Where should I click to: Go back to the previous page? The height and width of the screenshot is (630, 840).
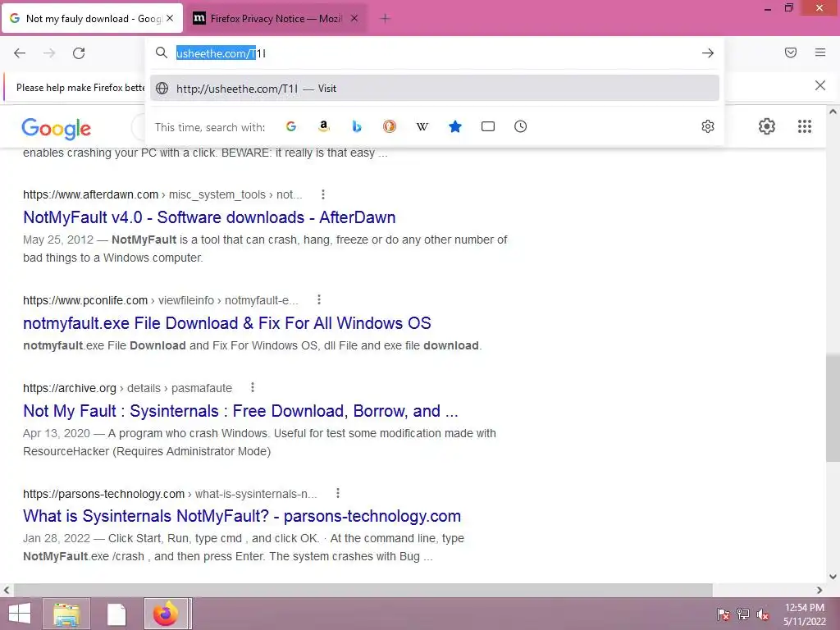click(20, 53)
